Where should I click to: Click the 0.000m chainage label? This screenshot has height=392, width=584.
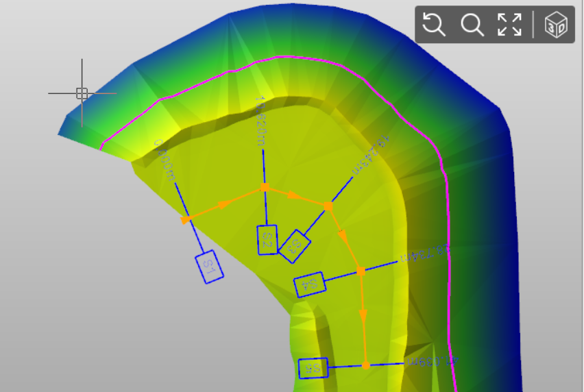(x=164, y=160)
